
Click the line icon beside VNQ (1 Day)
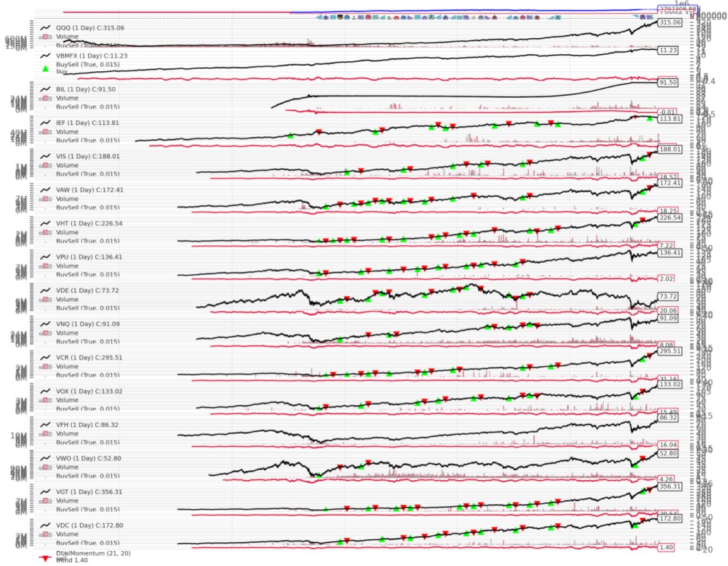tap(45, 324)
